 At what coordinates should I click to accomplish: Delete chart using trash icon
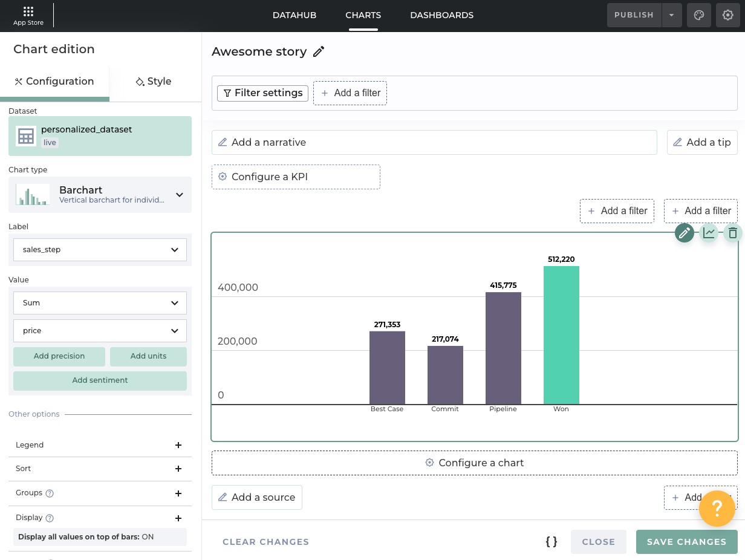(733, 233)
